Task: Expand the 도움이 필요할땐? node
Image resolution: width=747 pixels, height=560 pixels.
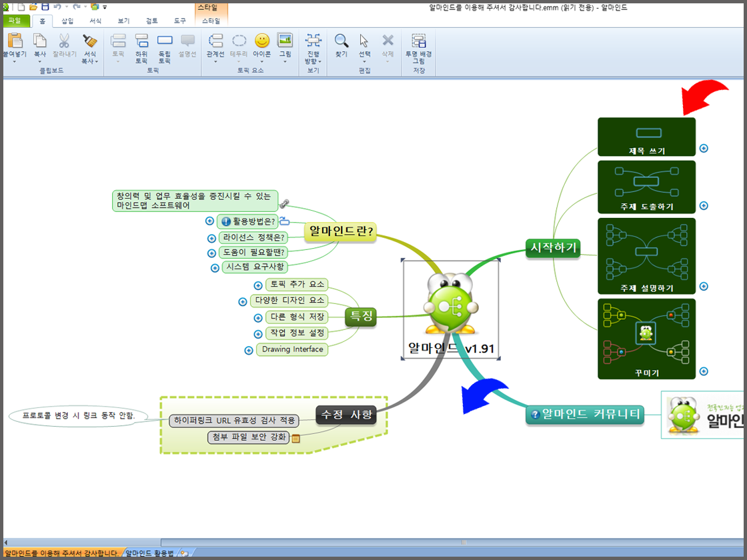Action: (211, 253)
